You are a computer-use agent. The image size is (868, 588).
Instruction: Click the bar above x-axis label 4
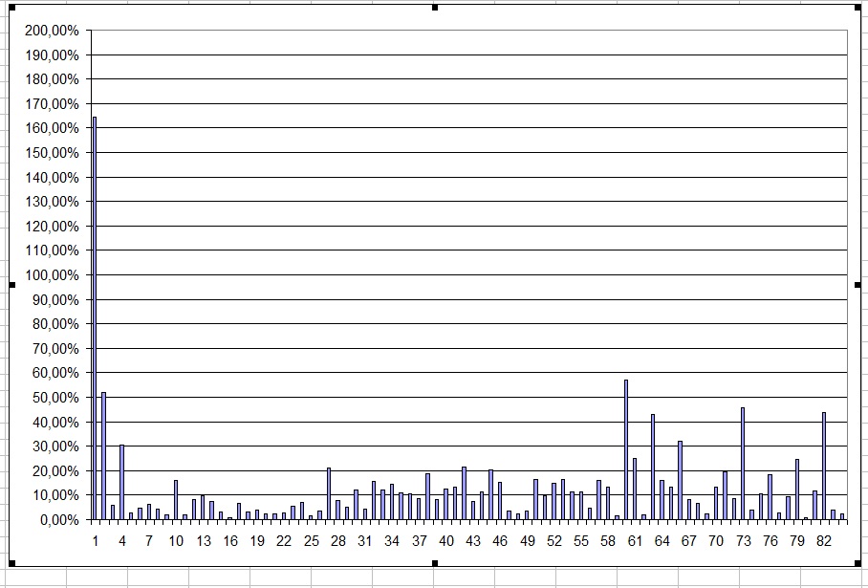pos(121,482)
